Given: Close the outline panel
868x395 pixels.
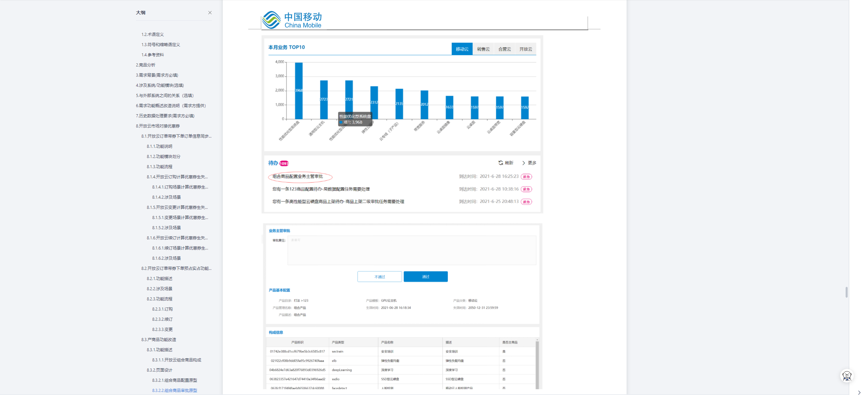Looking at the screenshot, I should click(x=210, y=13).
